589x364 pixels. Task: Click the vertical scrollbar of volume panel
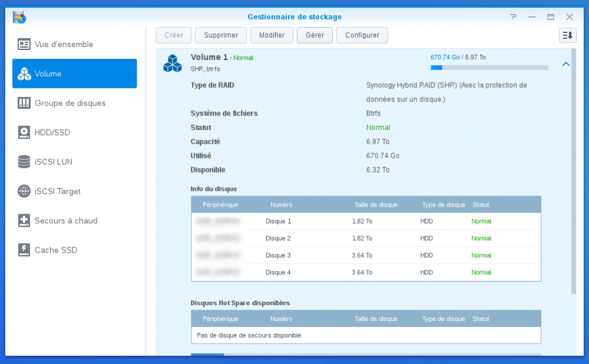[574, 177]
